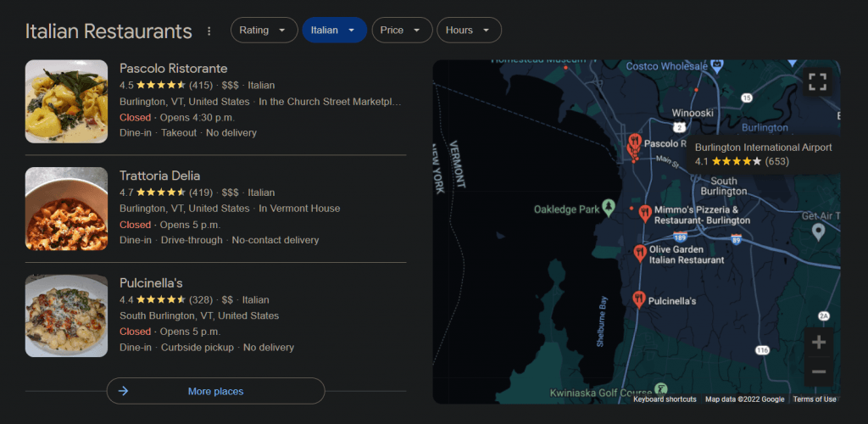Open the Hours filter dropdown

tap(469, 30)
